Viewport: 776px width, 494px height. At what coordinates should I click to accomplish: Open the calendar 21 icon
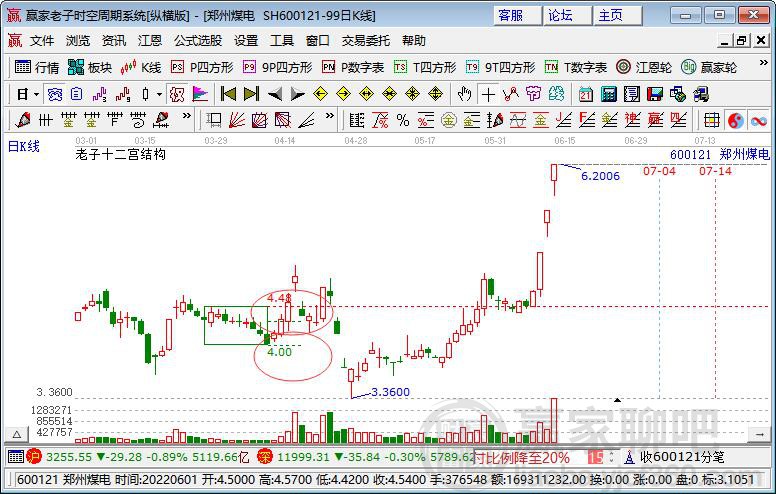(x=585, y=94)
